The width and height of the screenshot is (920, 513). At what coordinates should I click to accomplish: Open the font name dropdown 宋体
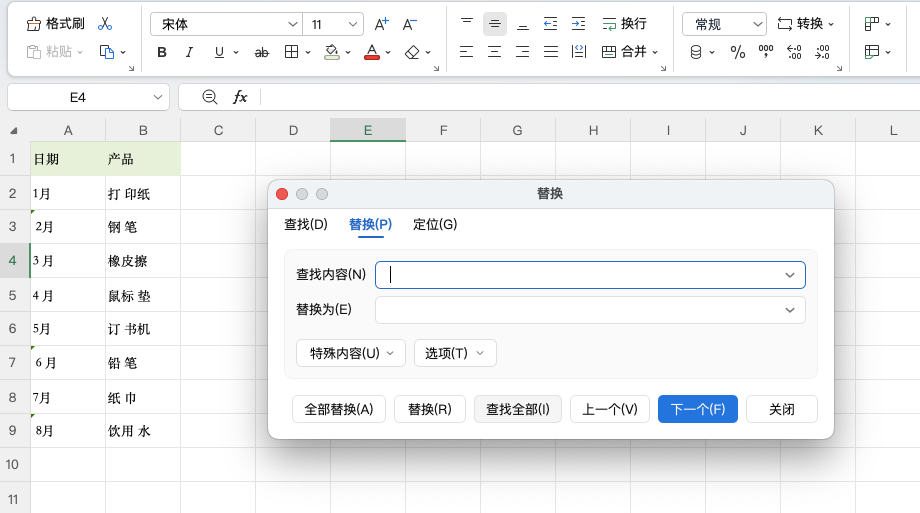point(292,24)
